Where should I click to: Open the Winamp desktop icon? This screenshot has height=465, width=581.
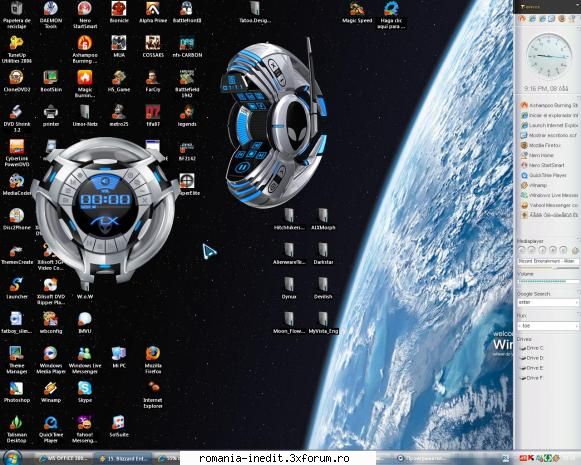51,392
